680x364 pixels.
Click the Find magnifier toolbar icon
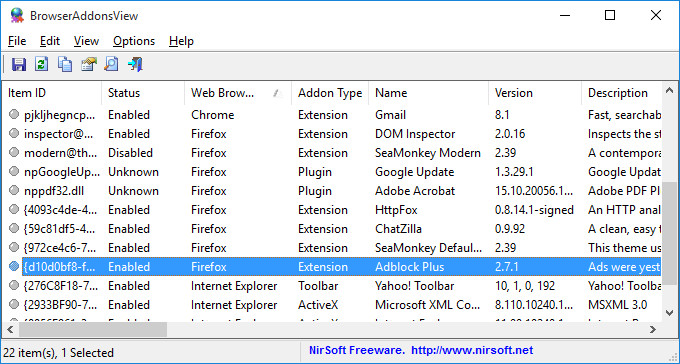111,64
